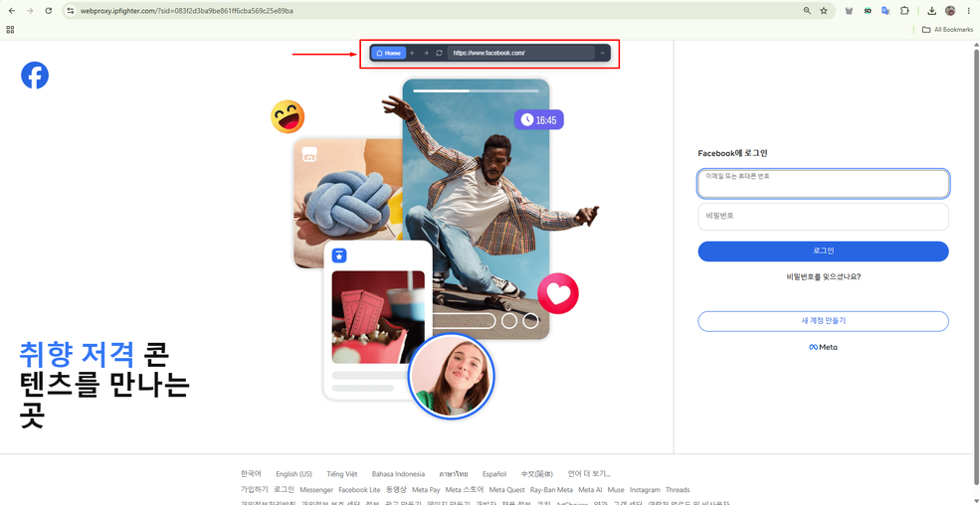Click the blue 로그인 login button
980x505 pixels.
823,251
